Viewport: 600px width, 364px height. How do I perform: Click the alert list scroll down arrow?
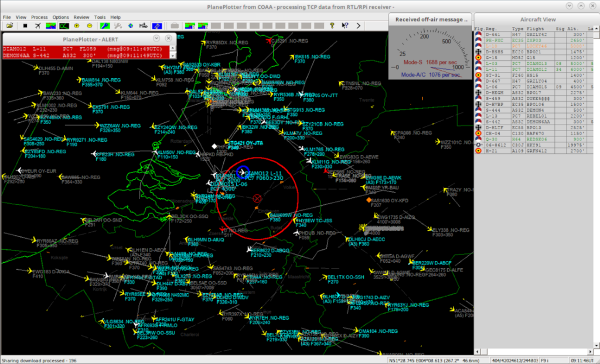pos(173,56)
